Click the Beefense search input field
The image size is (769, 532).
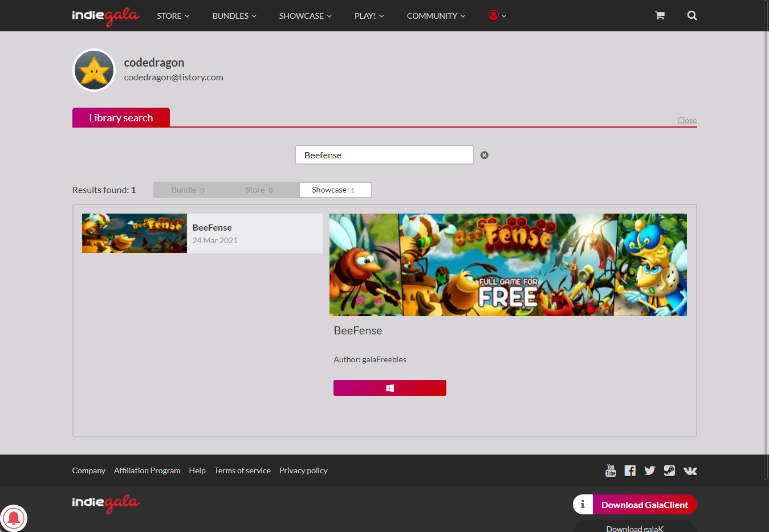(384, 155)
